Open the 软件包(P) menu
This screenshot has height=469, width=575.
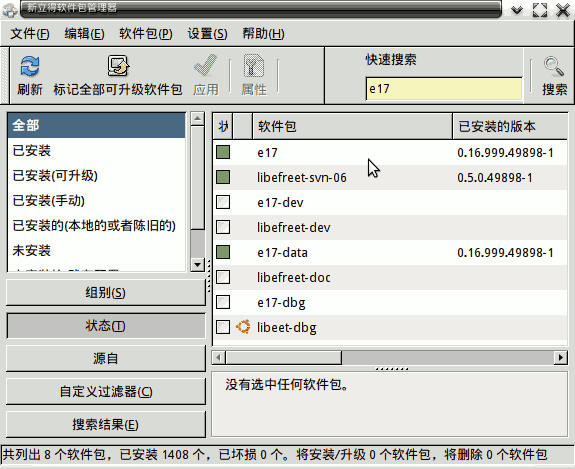146,34
